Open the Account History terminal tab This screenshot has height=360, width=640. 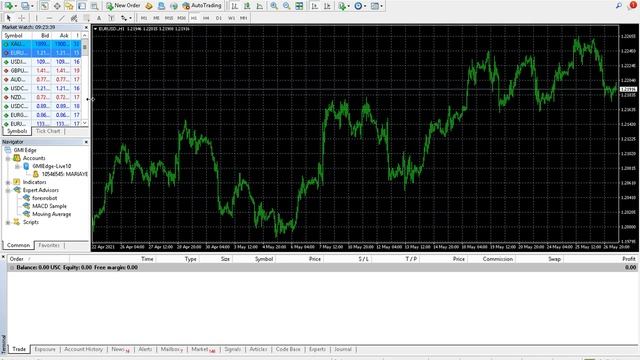83,349
